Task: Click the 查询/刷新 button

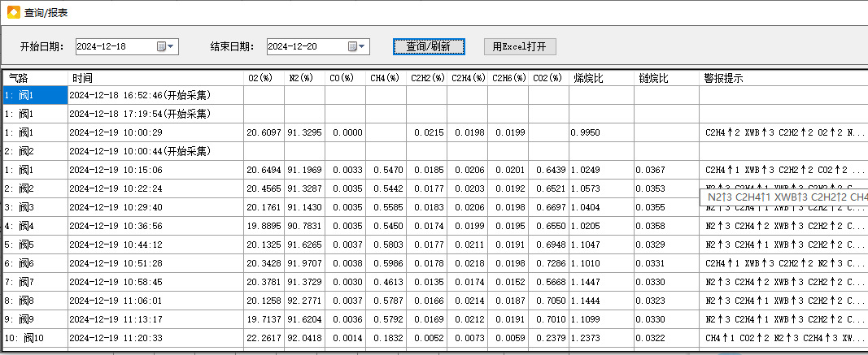Action: pos(429,47)
